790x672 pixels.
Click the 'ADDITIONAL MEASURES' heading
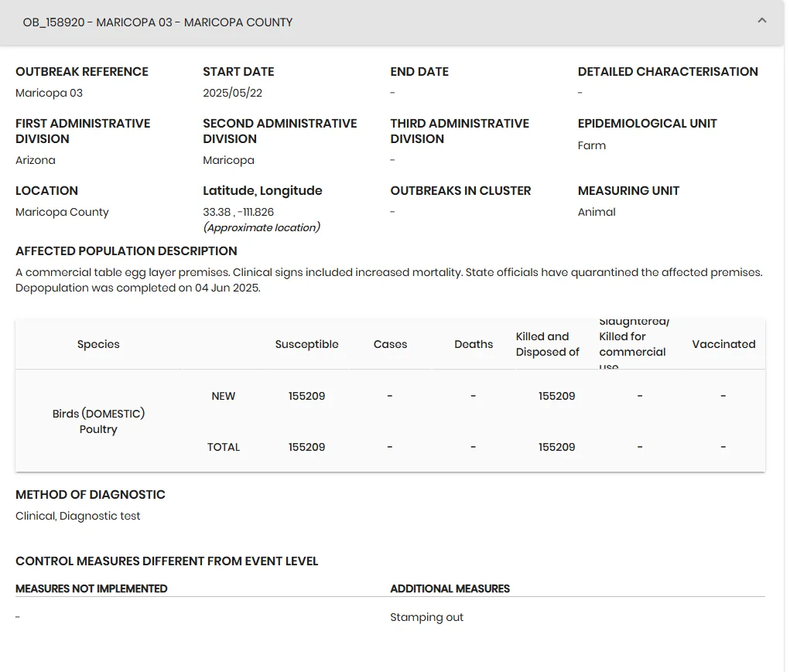pyautogui.click(x=450, y=589)
